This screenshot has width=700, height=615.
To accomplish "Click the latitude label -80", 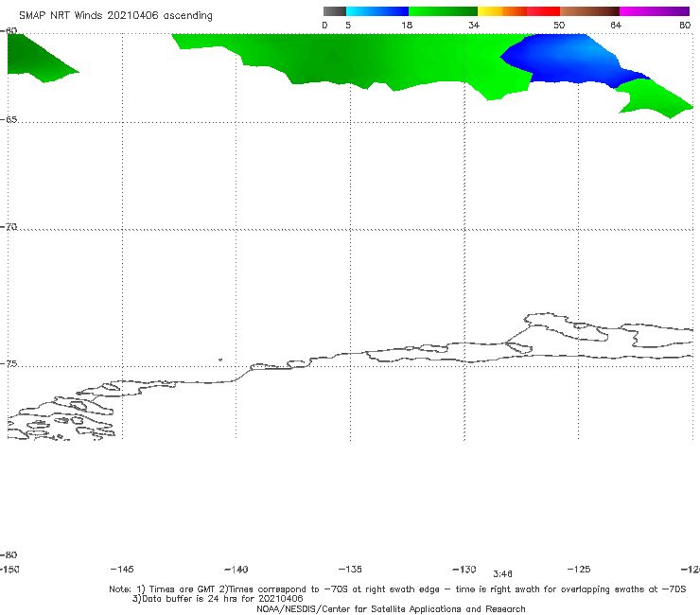I will click(x=9, y=554).
